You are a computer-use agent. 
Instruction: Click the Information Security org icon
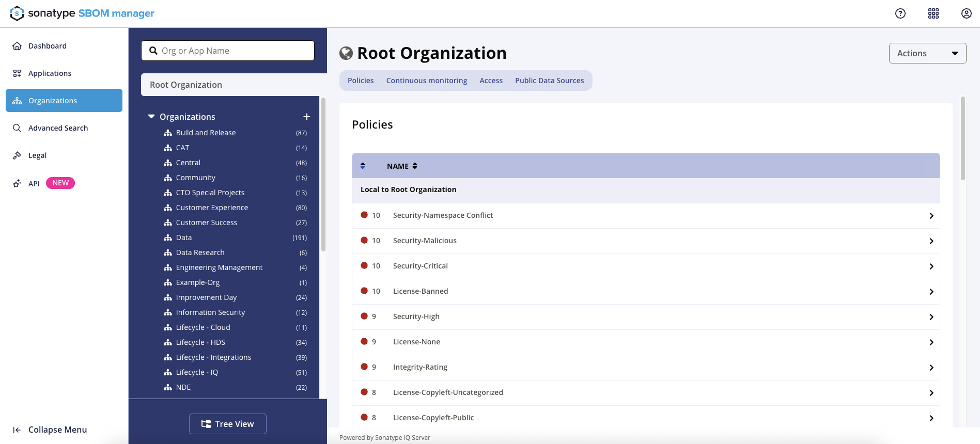[168, 312]
